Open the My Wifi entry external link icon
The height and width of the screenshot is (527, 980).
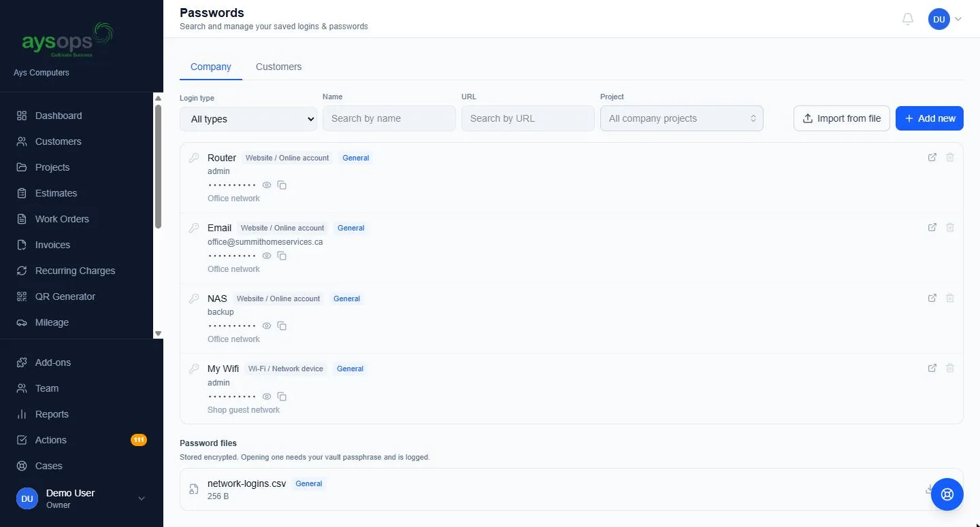[x=932, y=368]
